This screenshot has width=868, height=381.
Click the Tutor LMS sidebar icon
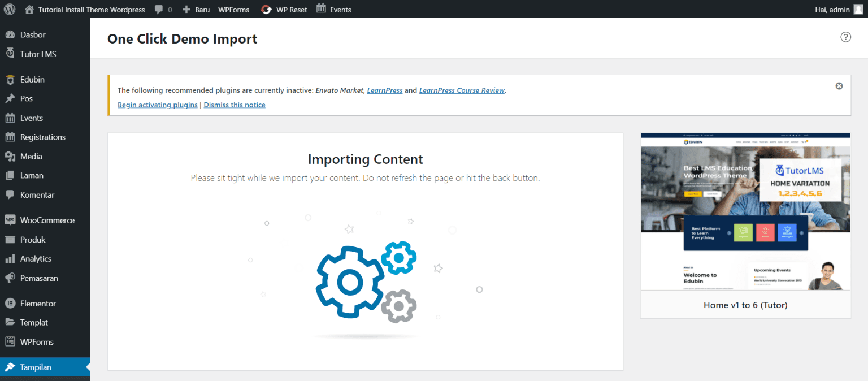(x=10, y=54)
